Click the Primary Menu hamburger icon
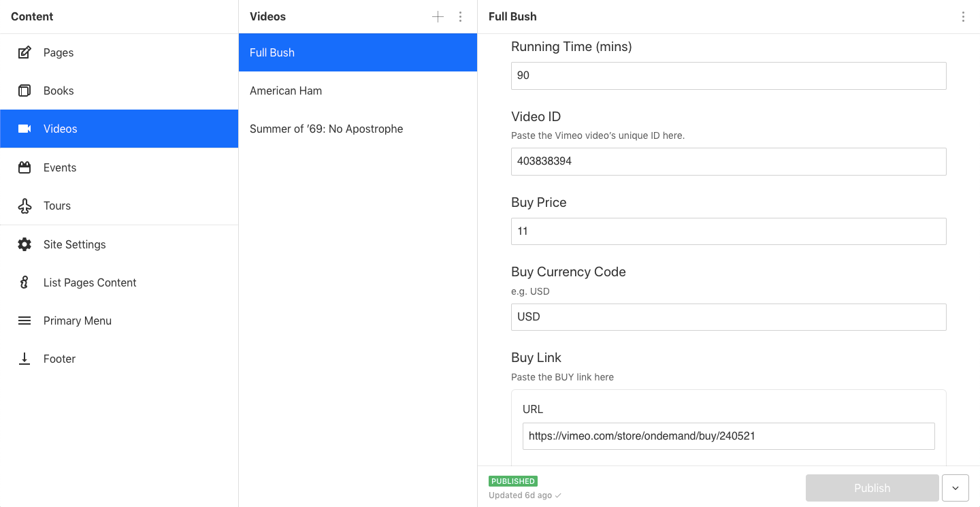980x507 pixels. [x=24, y=321]
